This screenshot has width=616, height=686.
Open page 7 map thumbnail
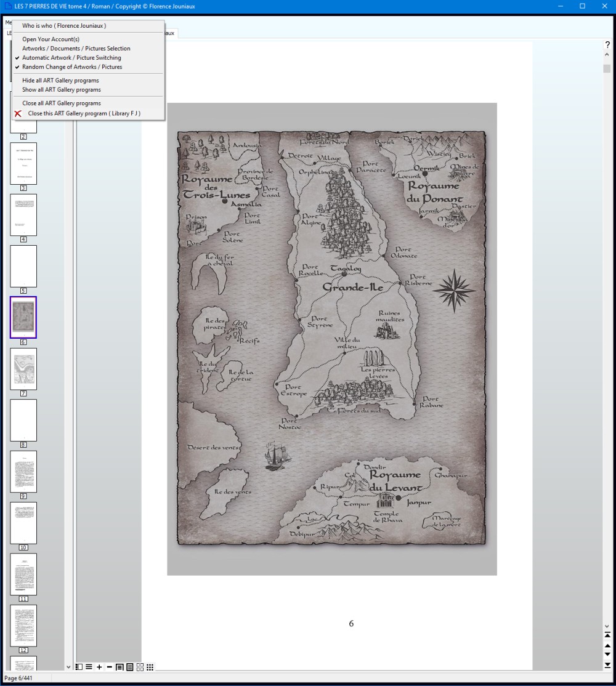point(23,369)
